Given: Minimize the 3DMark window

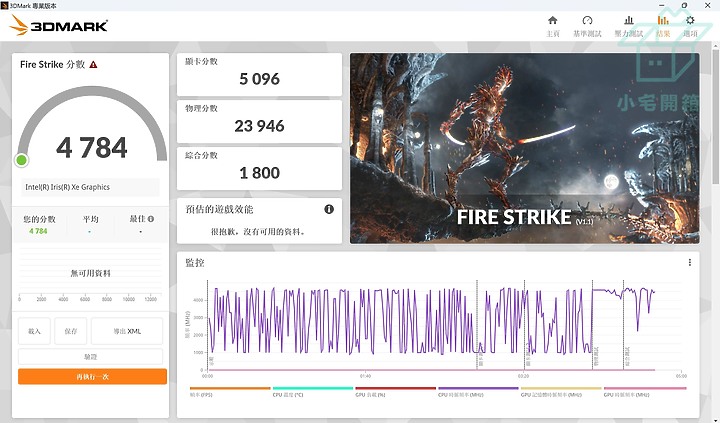Looking at the screenshot, I should [662, 6].
